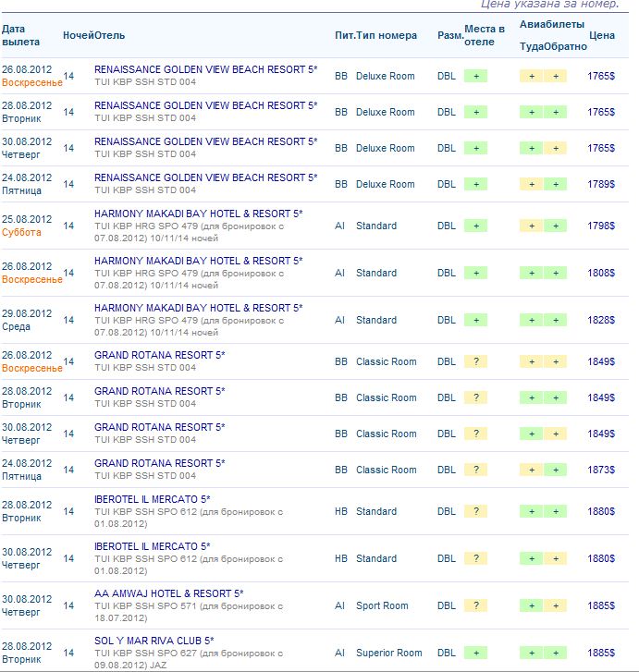Open Renaissance Golden View for 30.08.2012 departure

click(x=205, y=141)
